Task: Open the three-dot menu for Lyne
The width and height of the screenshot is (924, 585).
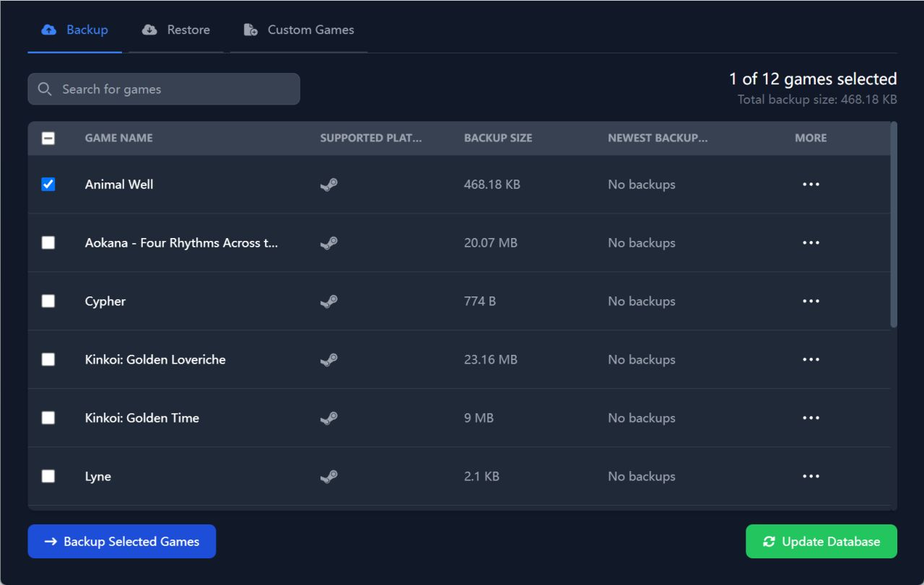Action: [811, 477]
